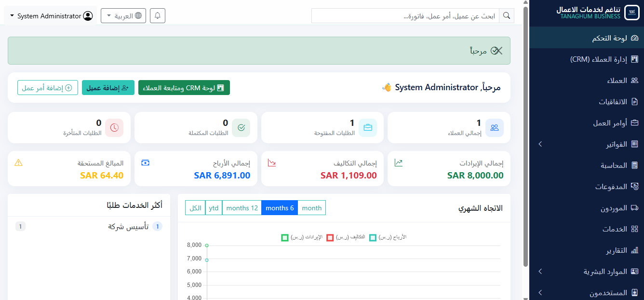Click the document icon beside الاتفاقيات
The image size is (644, 300).
tap(634, 102)
